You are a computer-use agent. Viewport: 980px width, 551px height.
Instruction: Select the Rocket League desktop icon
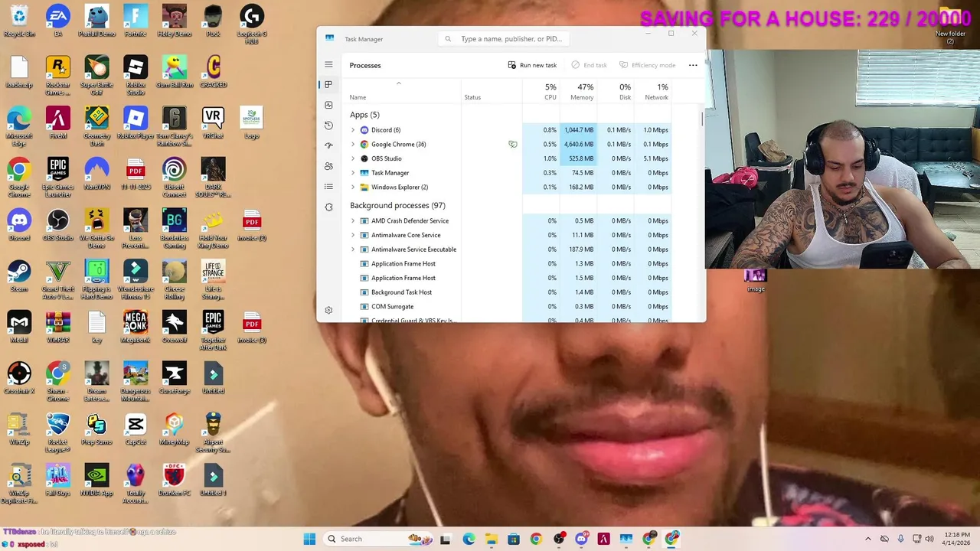[x=57, y=432]
